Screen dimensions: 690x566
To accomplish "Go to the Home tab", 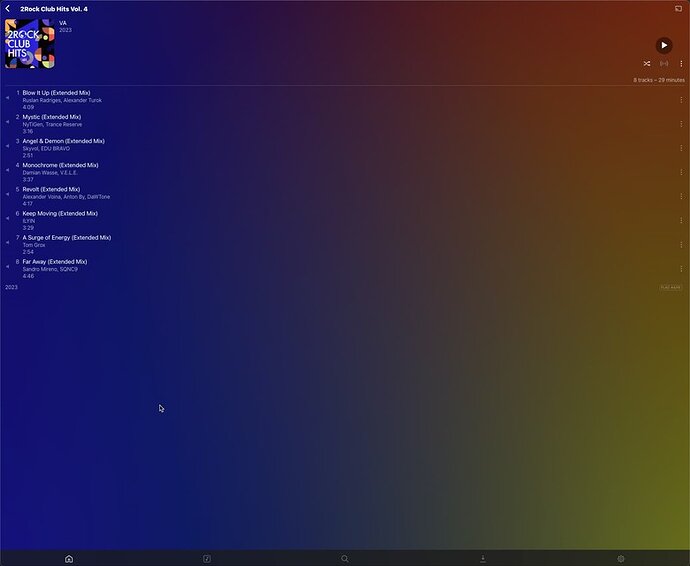I will click(69, 559).
